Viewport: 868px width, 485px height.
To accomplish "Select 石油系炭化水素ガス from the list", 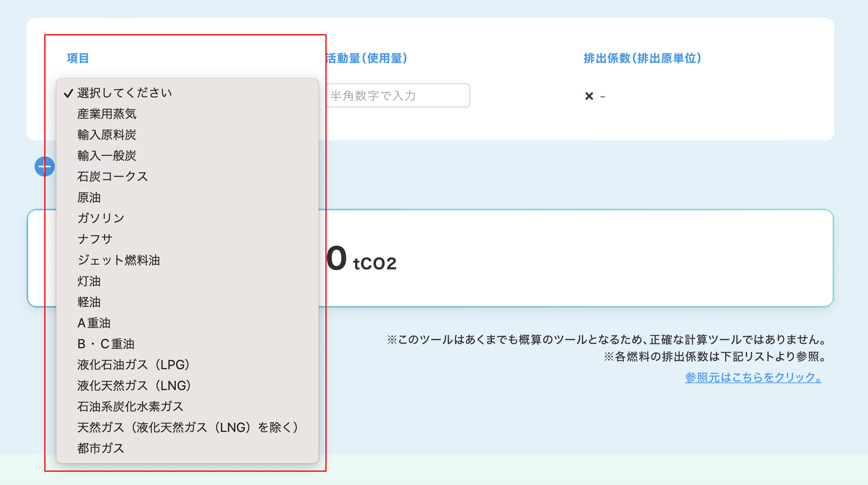I will [130, 407].
